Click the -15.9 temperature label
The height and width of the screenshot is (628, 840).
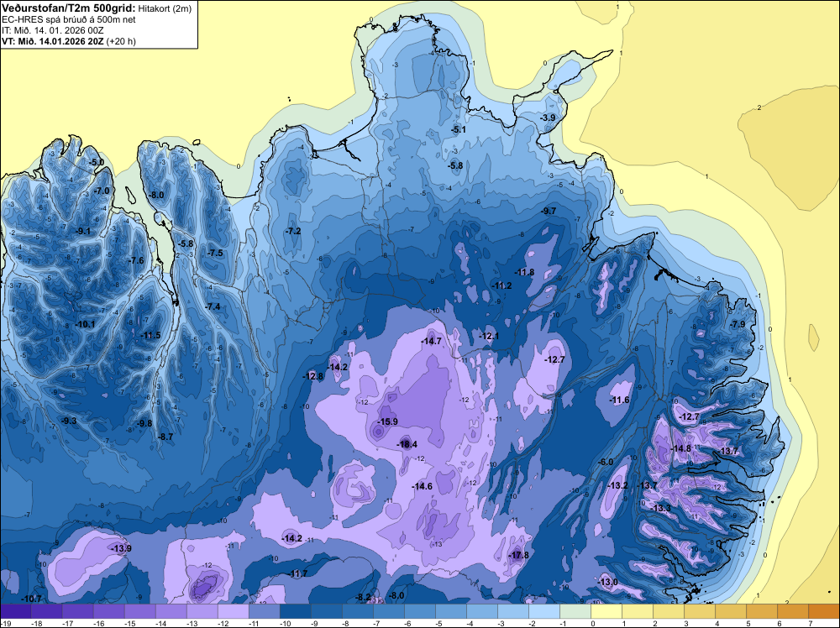[387, 421]
